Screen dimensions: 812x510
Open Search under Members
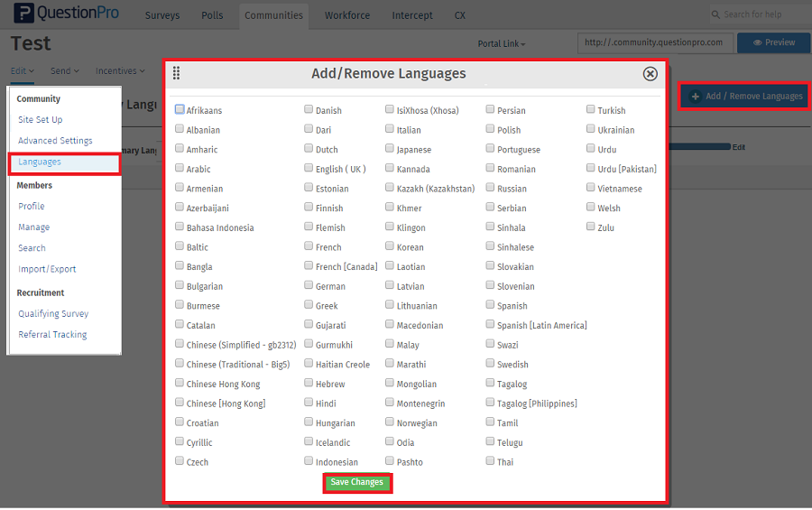pos(32,248)
